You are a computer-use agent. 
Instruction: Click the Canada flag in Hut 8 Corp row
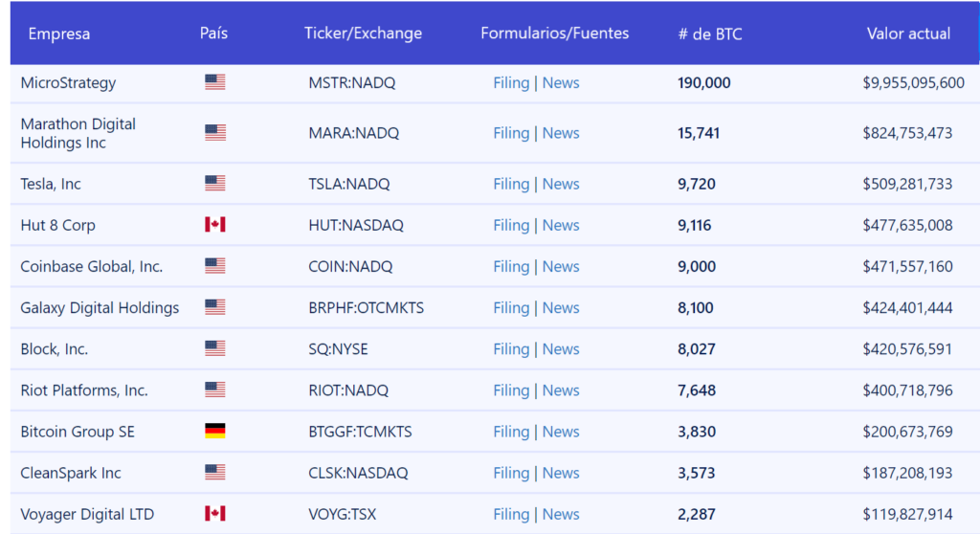click(x=215, y=225)
